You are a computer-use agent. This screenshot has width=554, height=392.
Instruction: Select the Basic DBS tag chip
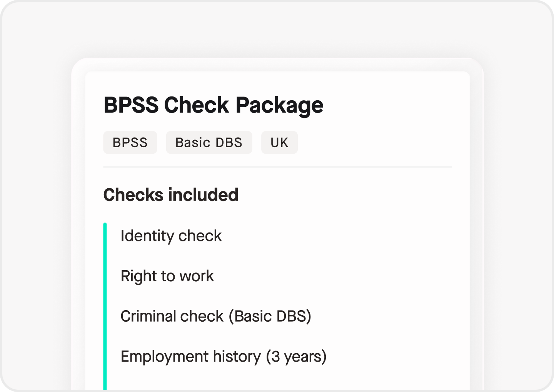(209, 143)
